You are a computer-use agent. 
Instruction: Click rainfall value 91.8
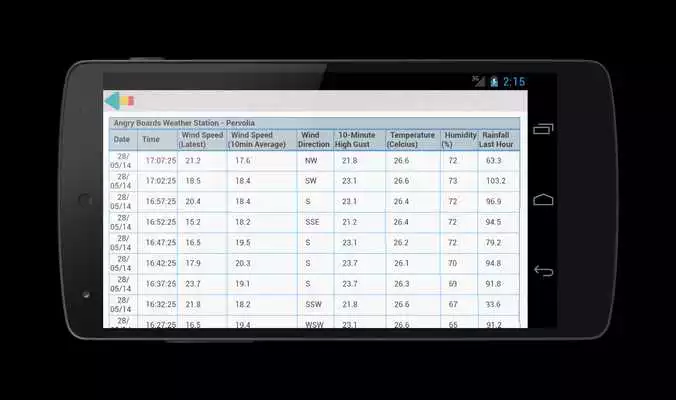click(x=494, y=284)
